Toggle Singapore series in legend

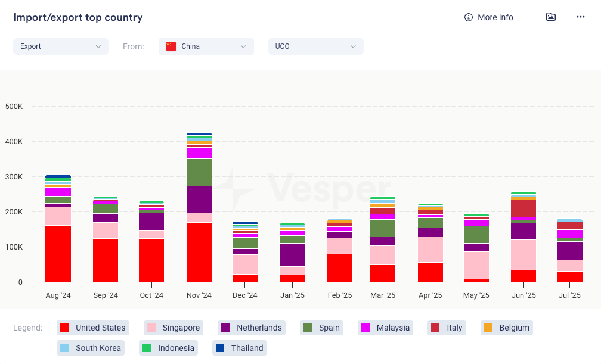[x=174, y=328]
